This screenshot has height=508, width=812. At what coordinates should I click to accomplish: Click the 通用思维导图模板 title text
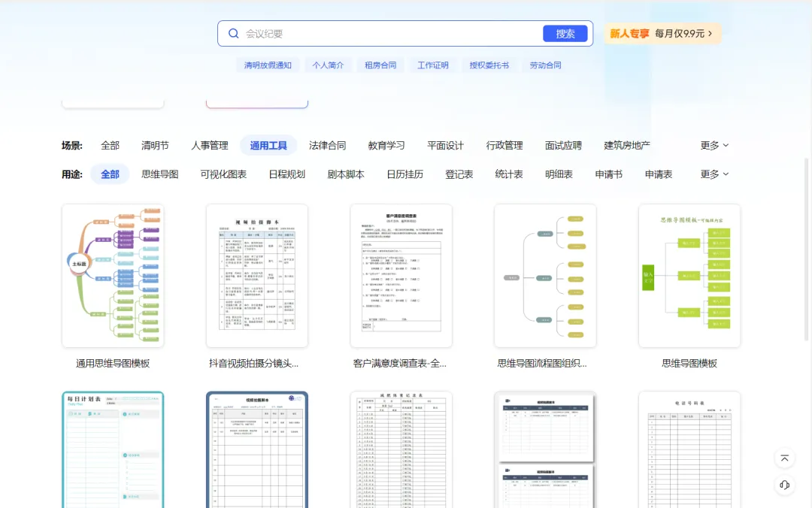point(113,364)
